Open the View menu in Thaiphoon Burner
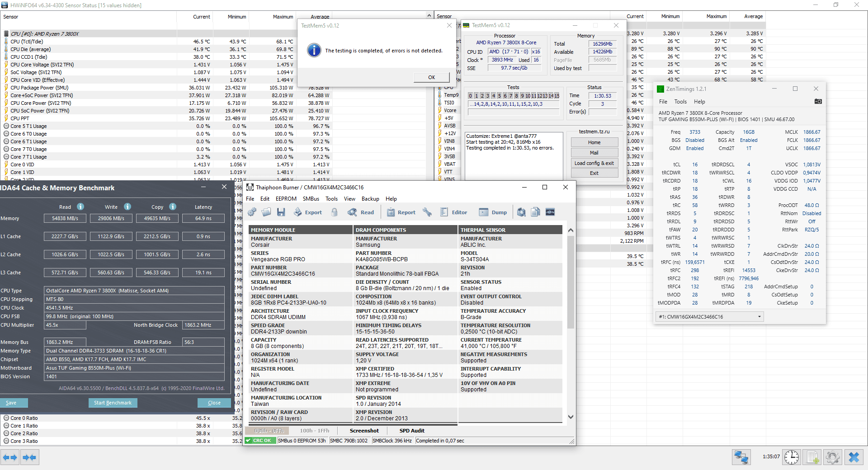Screen dimensions: 868x470 [x=349, y=199]
